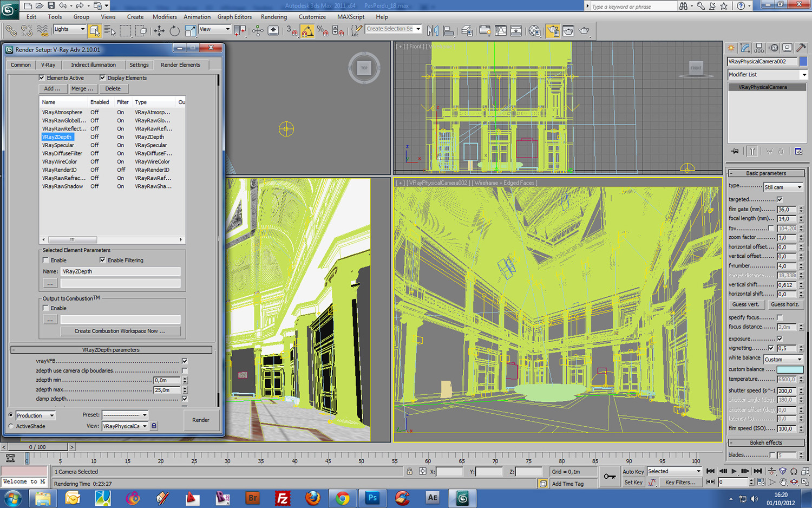This screenshot has height=508, width=812.
Task: Switch to the Indirect illumination tab
Action: point(93,65)
